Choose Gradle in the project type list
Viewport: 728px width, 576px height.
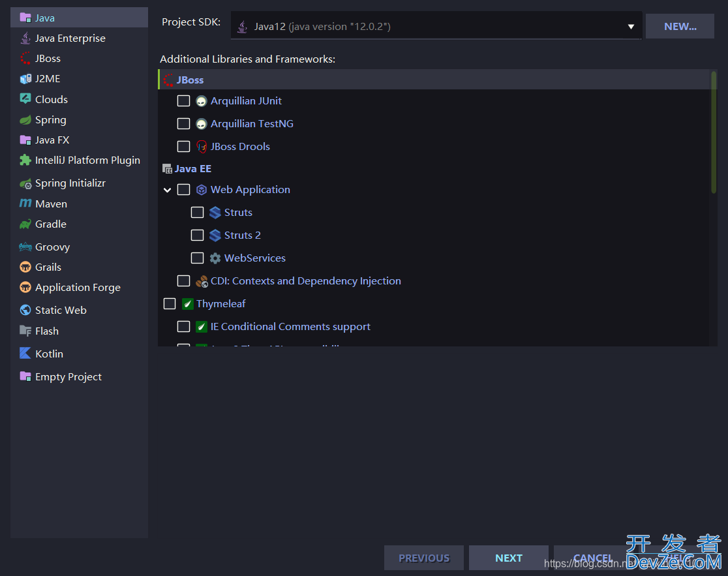click(x=79, y=224)
